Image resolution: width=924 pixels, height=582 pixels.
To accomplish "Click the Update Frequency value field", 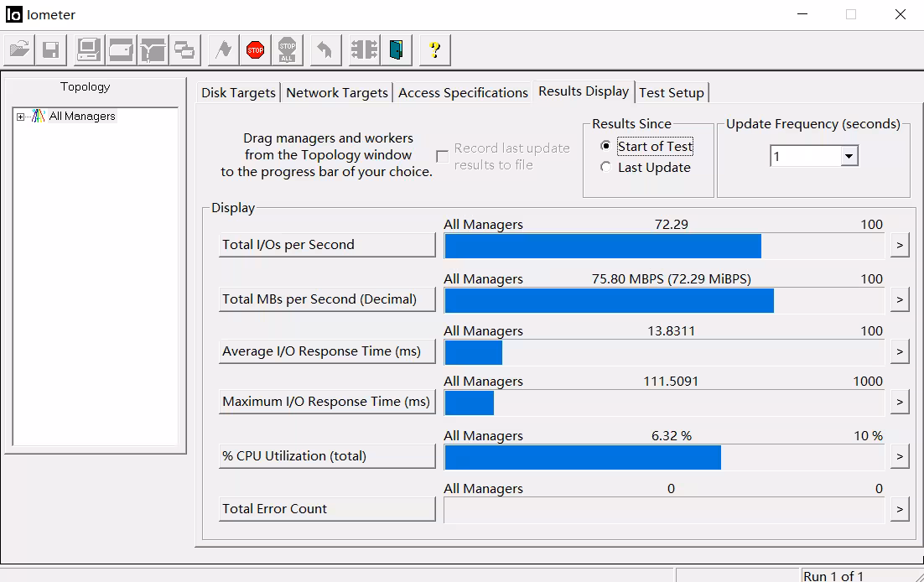I will (x=806, y=156).
